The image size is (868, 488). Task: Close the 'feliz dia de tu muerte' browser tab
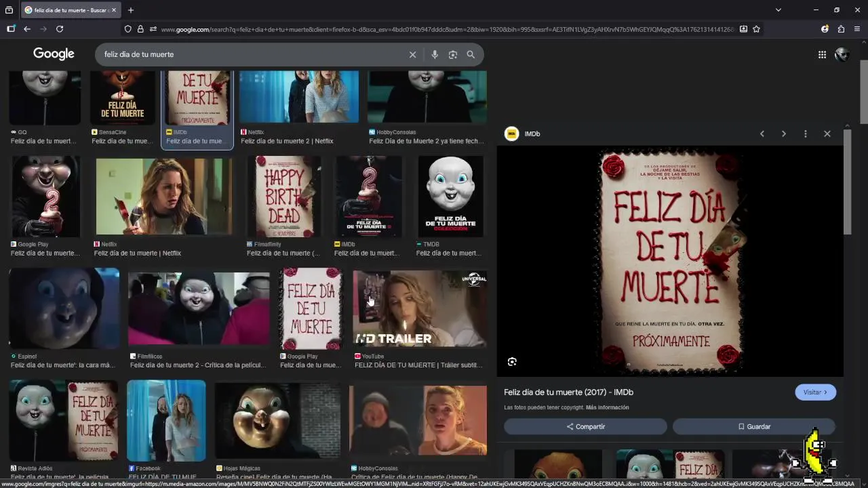113,10
